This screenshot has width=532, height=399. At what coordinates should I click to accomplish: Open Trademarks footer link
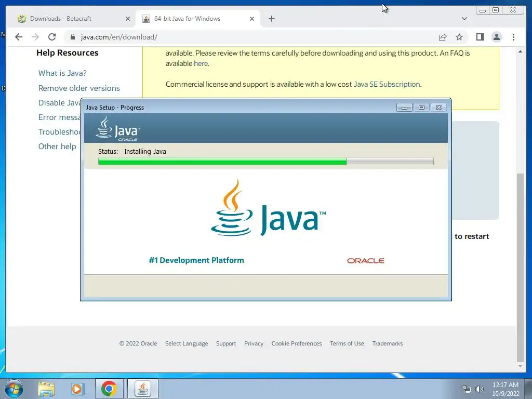click(388, 343)
